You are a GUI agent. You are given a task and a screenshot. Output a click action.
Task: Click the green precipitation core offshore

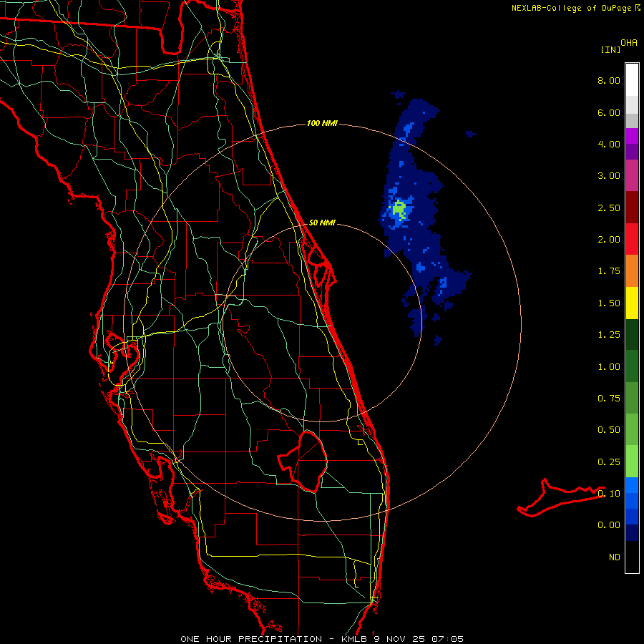click(399, 209)
